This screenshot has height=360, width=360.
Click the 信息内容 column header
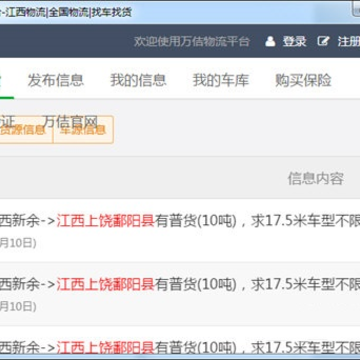[315, 179]
